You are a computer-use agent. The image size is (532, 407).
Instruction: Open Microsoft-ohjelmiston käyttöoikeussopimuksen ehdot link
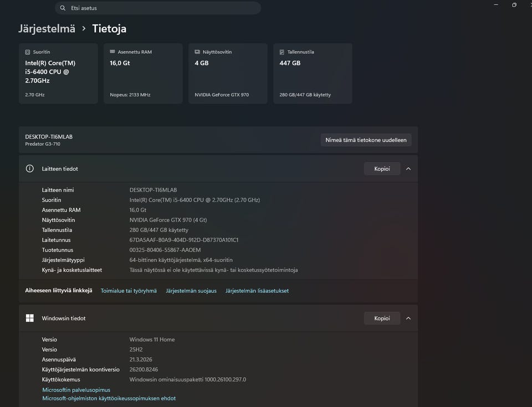point(109,398)
